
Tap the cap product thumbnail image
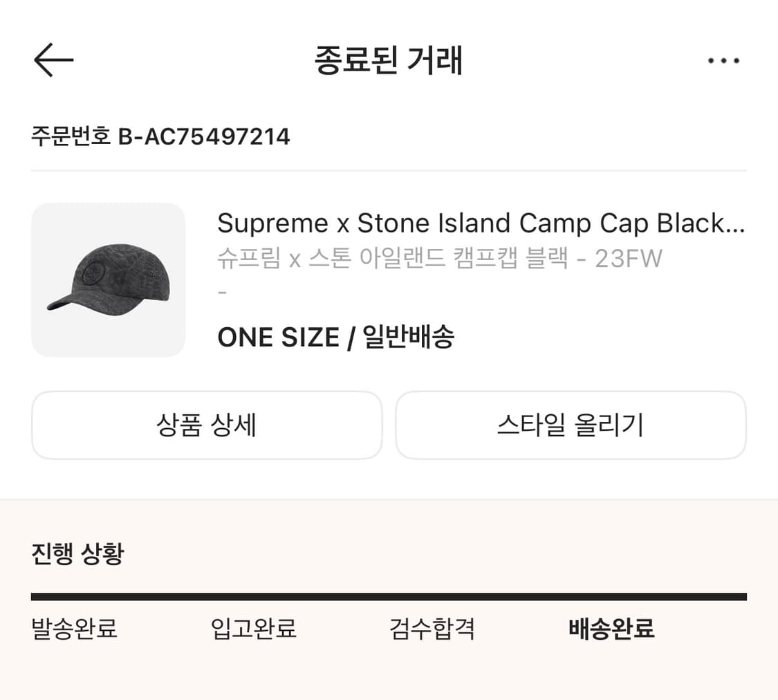[x=108, y=279]
